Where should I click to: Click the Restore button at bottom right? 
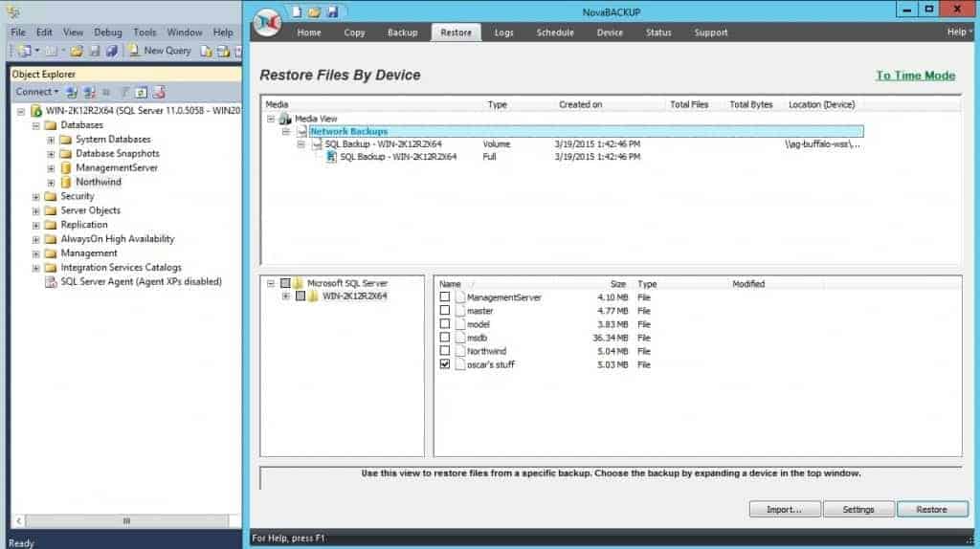point(932,510)
